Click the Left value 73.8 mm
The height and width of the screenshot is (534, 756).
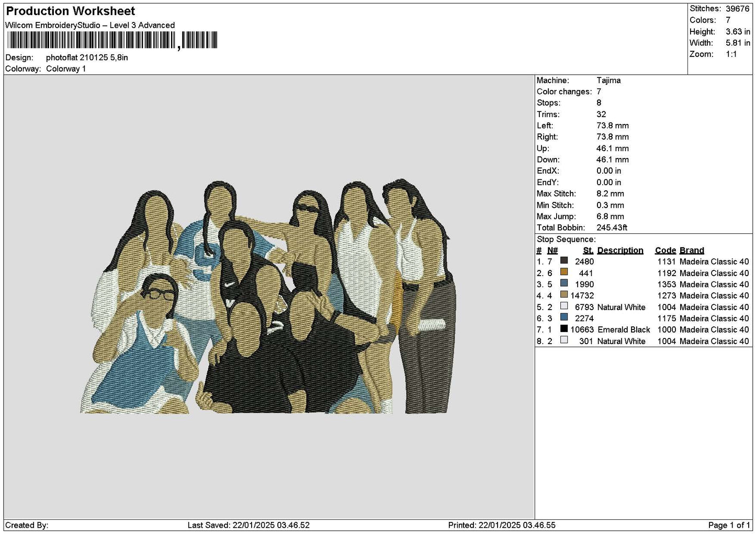point(613,126)
